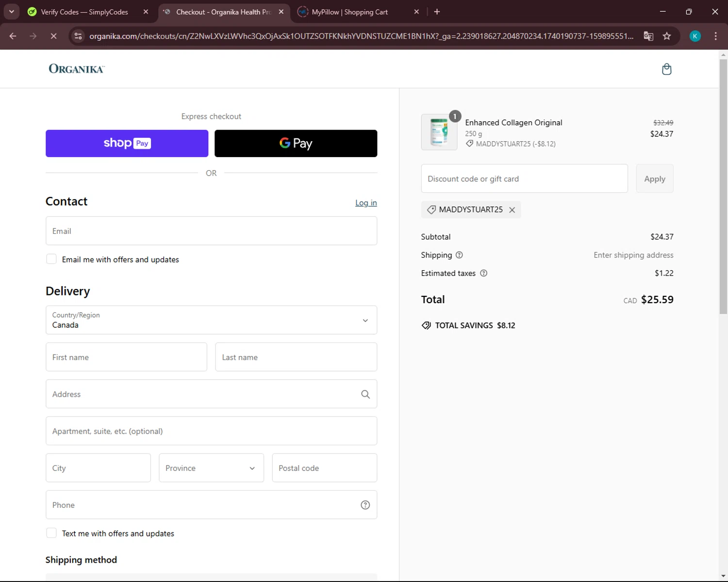Screen dimensions: 728x582
Task: Click the Email input field
Action: click(x=211, y=231)
